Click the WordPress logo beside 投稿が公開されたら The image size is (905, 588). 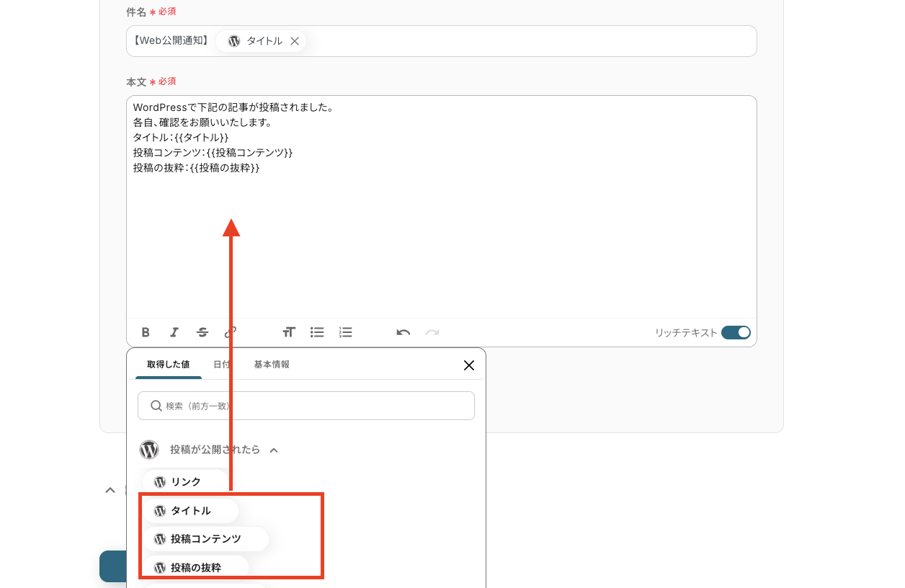(149, 450)
